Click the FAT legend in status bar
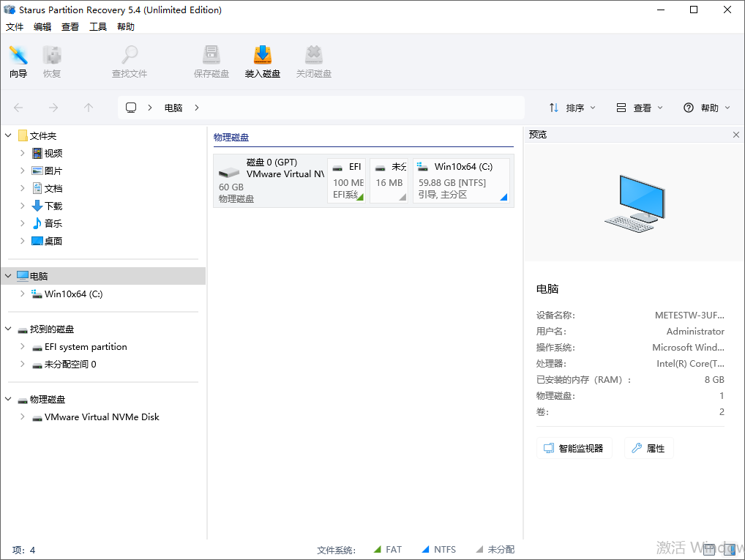745x560 pixels. 388,550
